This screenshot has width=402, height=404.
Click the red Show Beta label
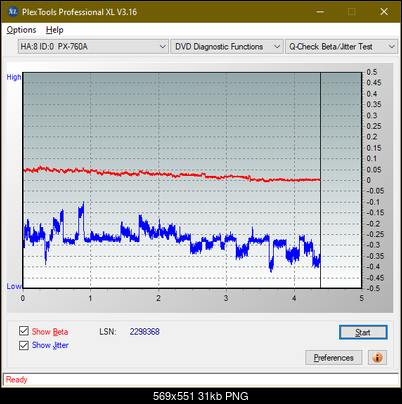click(x=50, y=332)
